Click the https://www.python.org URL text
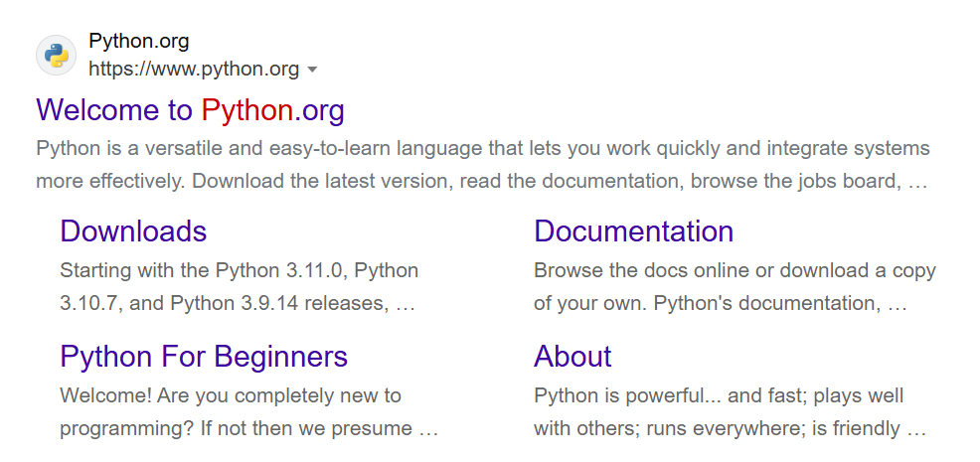 [x=194, y=69]
